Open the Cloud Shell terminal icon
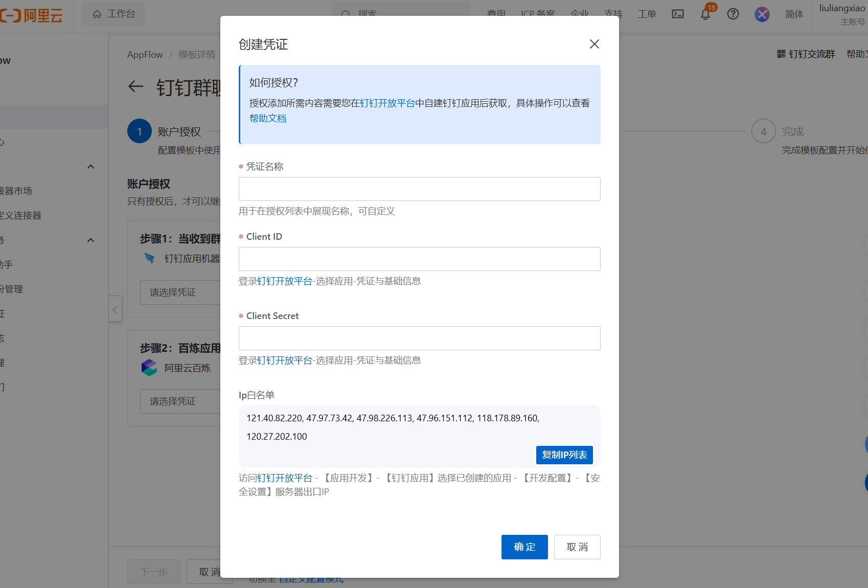Viewport: 868px width, 588px height. pos(678,14)
